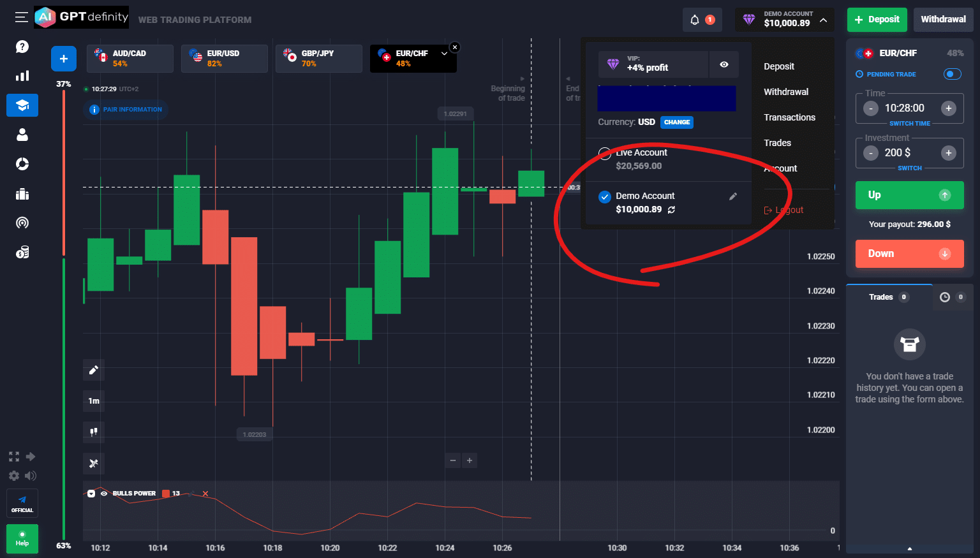Viewport: 980px width, 558px height.
Task: Mute platform sound speaker icon
Action: 31,476
